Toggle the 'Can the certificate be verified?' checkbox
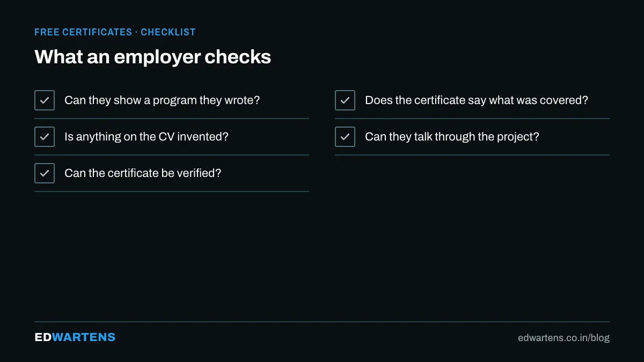Screen dimensions: 644x362 coord(45,173)
